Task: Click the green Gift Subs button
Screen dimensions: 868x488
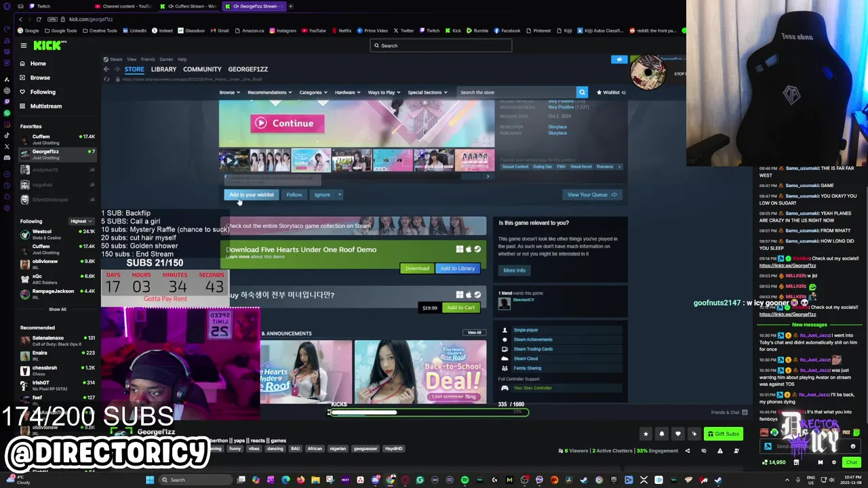Action: [x=723, y=434]
